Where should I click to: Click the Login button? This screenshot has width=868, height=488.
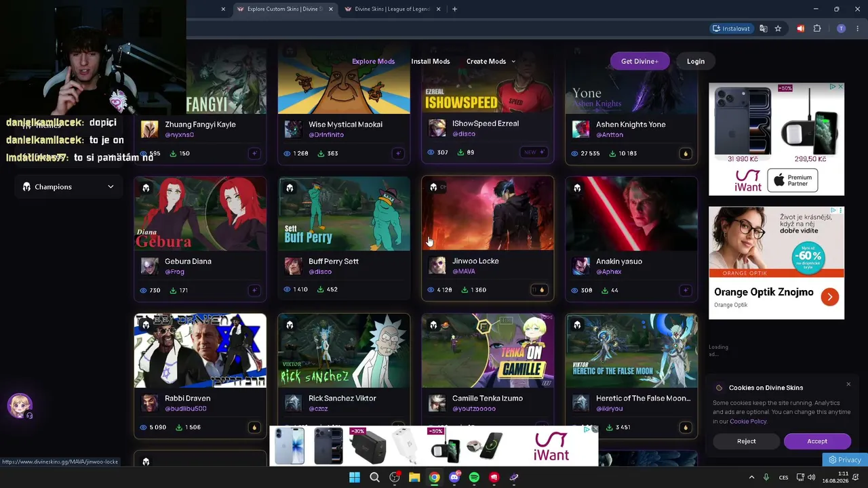pyautogui.click(x=696, y=61)
